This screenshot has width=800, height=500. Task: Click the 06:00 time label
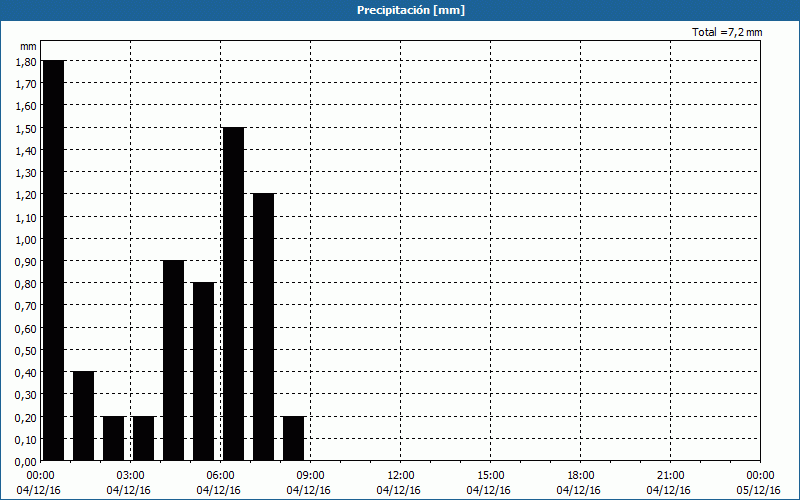220,476
